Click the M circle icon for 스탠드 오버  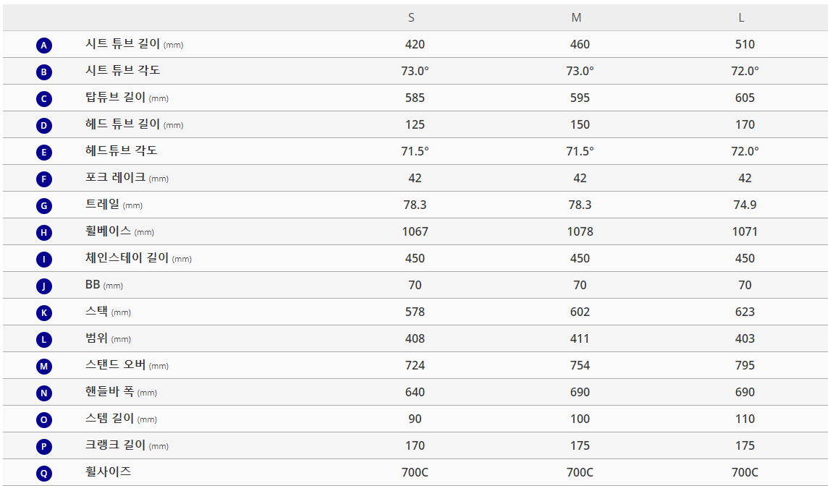click(44, 366)
